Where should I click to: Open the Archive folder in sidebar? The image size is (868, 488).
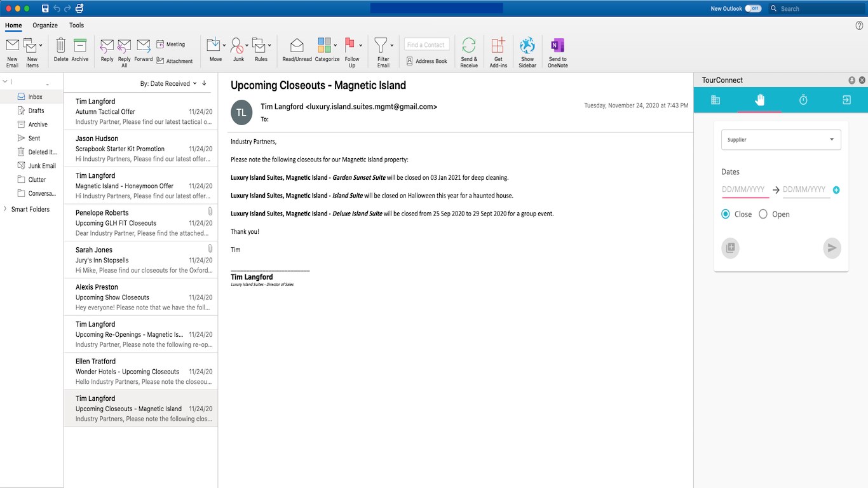point(32,125)
